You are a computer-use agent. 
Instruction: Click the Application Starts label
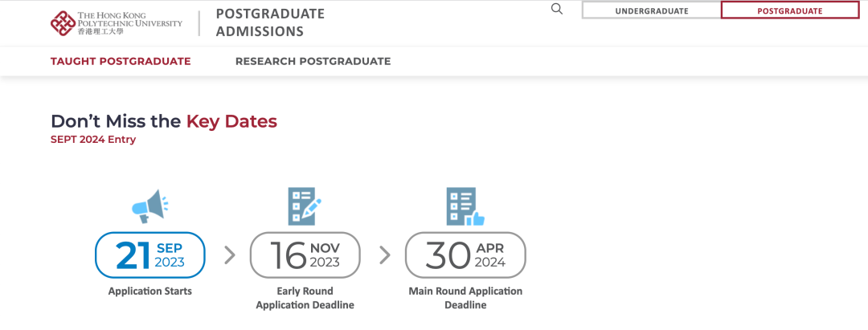click(150, 291)
